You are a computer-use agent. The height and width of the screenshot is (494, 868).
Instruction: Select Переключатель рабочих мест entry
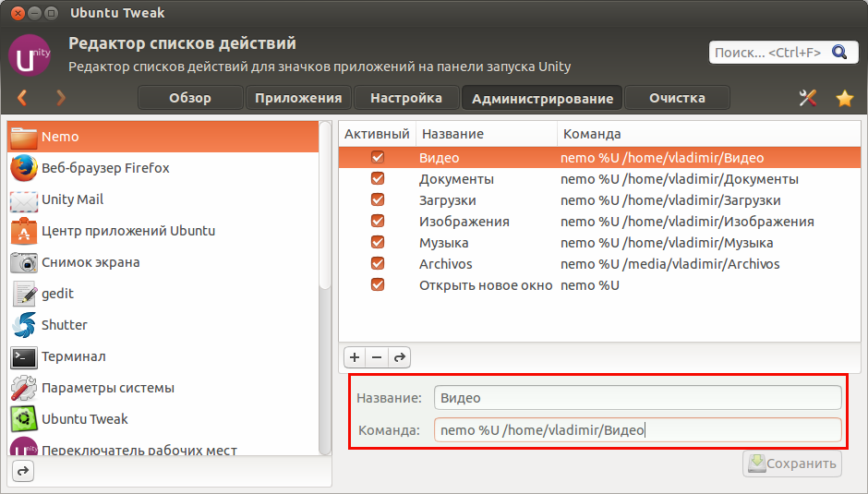pos(163,448)
